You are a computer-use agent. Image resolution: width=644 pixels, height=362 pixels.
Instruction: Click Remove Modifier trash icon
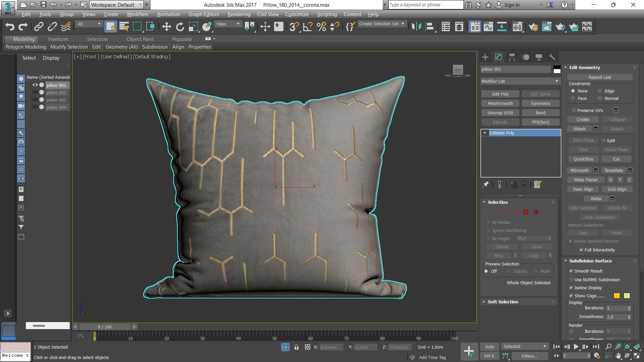click(x=524, y=184)
